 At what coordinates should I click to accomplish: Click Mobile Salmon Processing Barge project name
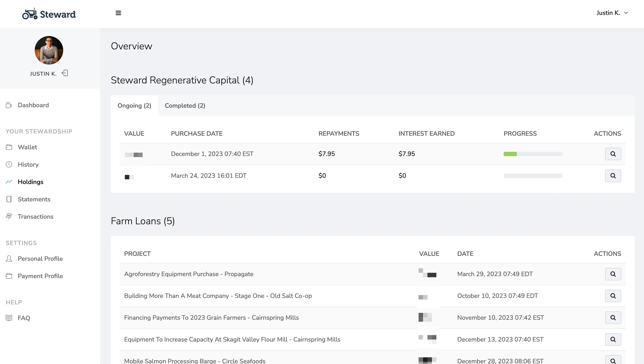[194, 361]
